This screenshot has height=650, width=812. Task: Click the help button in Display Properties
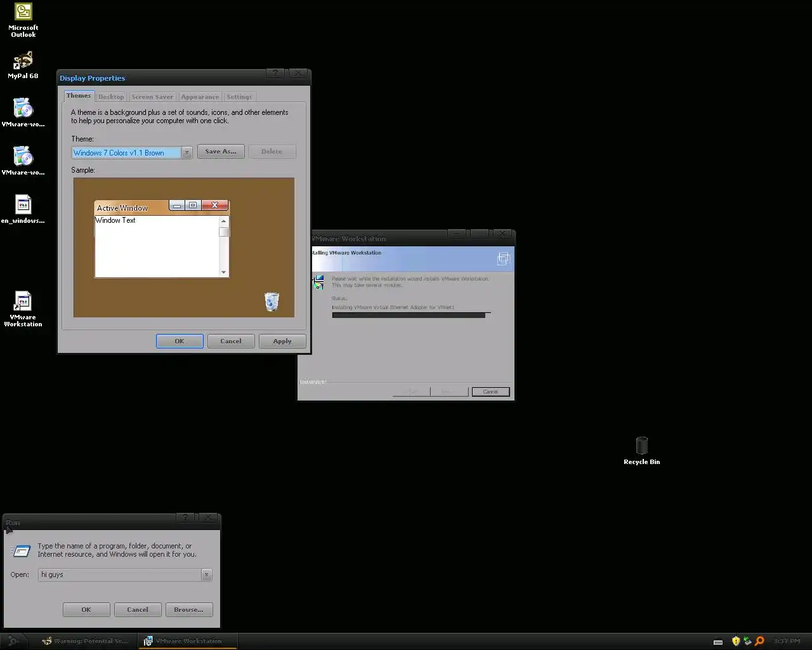point(275,73)
